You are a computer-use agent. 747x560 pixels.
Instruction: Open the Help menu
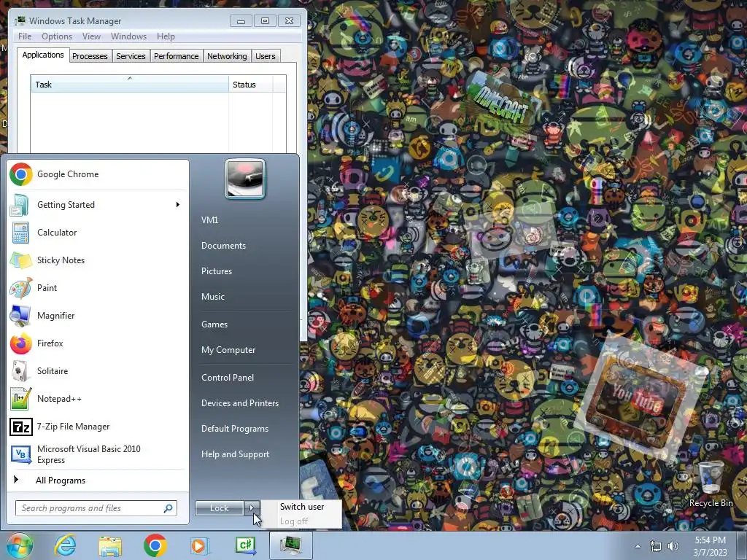166,36
